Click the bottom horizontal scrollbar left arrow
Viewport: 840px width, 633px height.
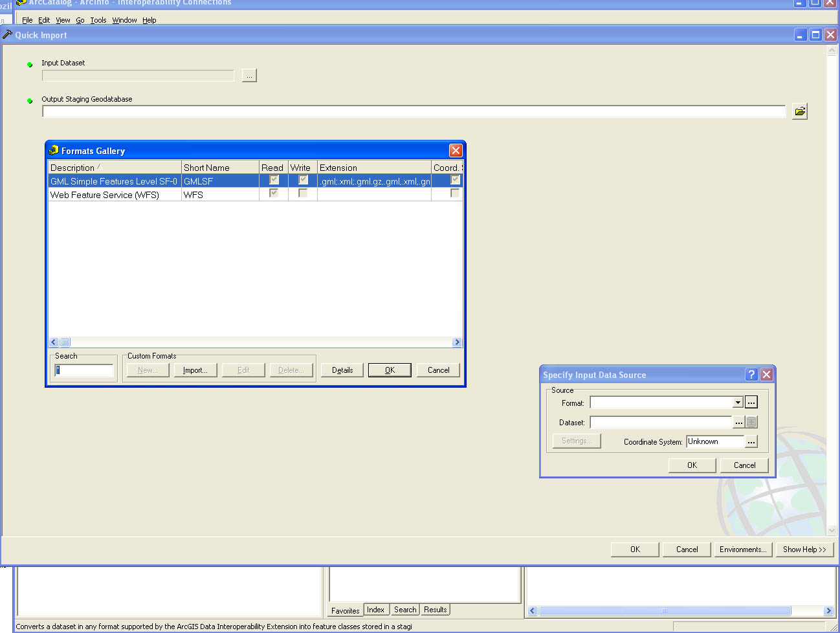point(533,610)
